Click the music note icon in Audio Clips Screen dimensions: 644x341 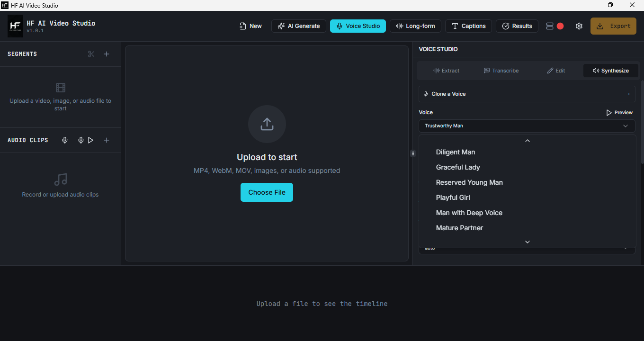pyautogui.click(x=61, y=179)
